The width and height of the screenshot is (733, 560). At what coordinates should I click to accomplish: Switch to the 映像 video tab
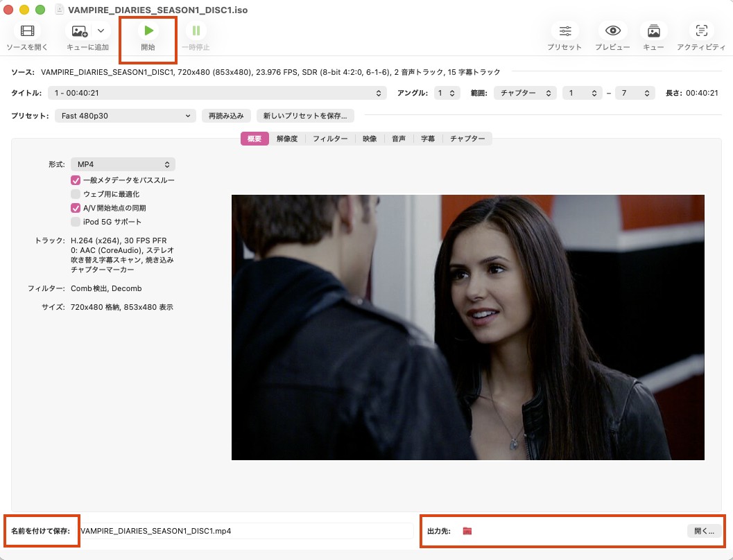[370, 139]
